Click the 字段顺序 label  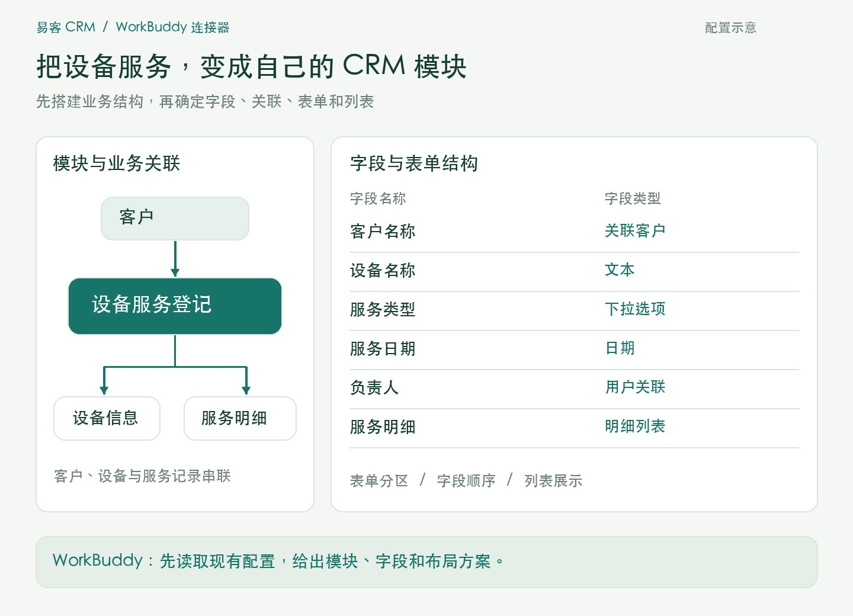(x=466, y=481)
